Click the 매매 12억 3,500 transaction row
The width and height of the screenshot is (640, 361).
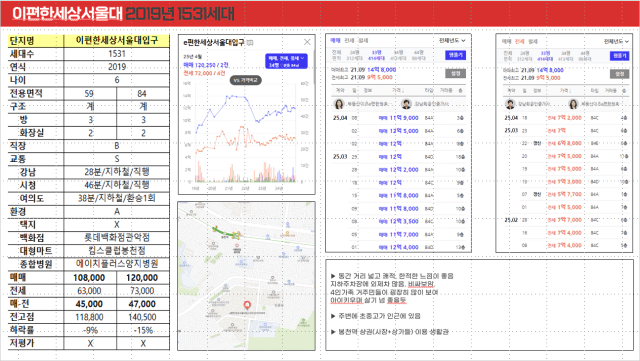[x=398, y=221]
